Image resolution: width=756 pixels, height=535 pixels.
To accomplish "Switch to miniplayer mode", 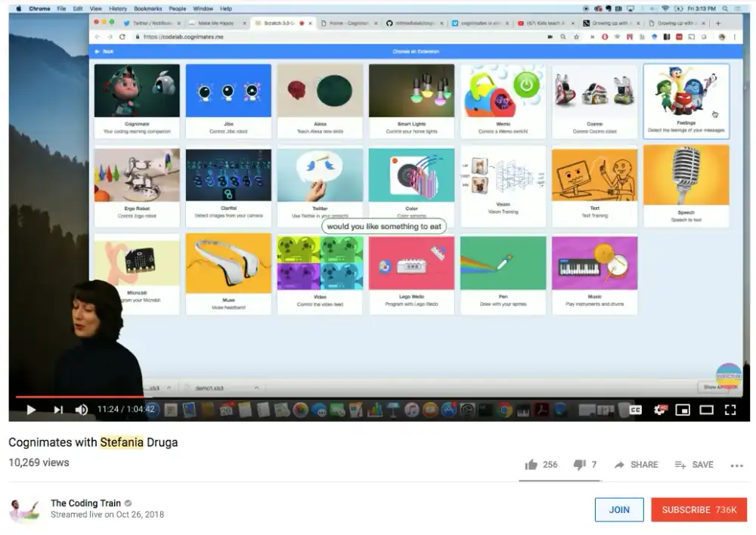I will click(x=683, y=410).
